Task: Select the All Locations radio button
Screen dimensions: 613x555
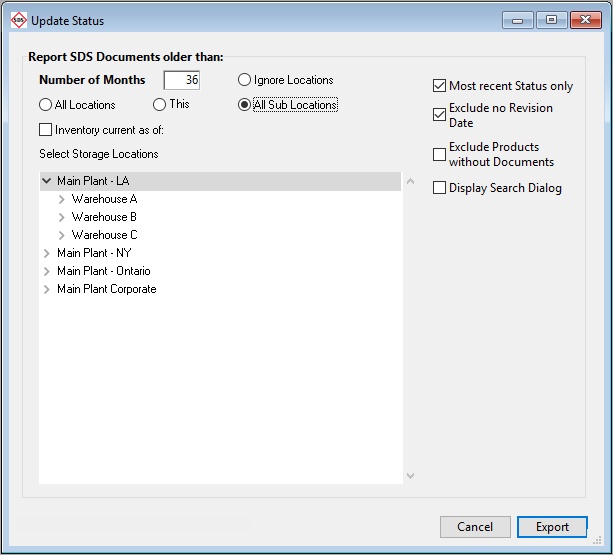Action: coord(46,105)
